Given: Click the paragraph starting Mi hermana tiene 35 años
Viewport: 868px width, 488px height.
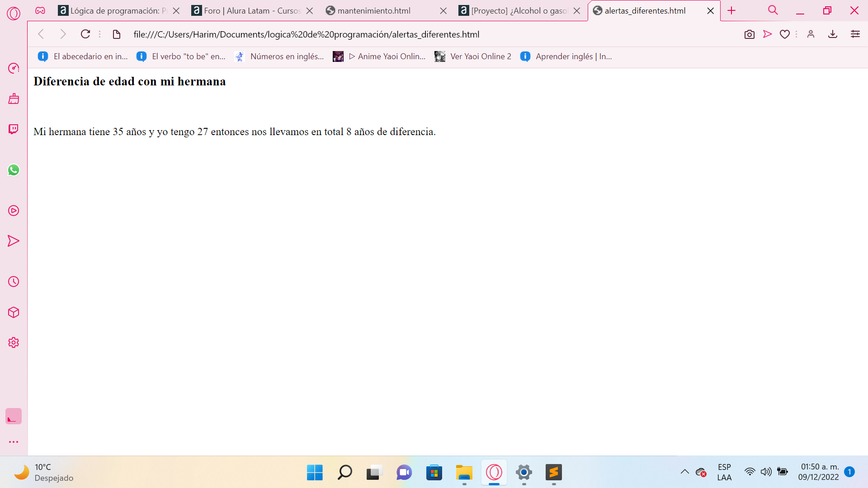Looking at the screenshot, I should [235, 131].
